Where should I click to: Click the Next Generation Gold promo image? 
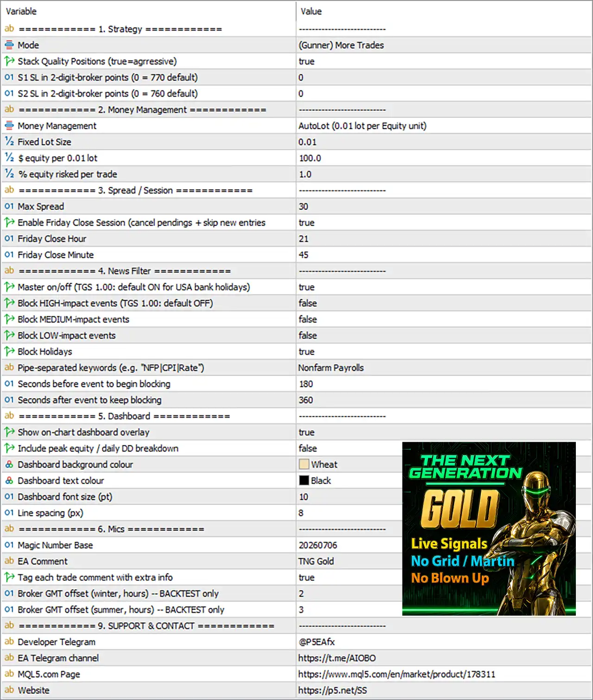pos(489,528)
